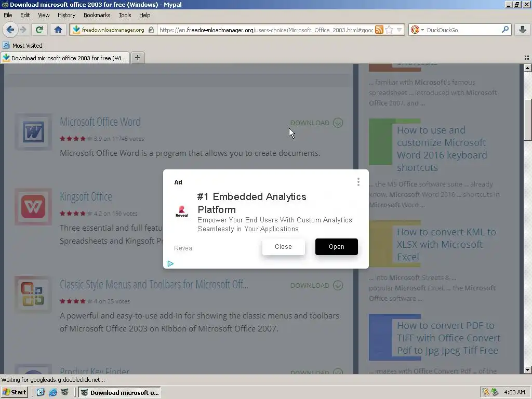Viewport: 532px width, 399px height.
Task: Open the Microsoft Office Word title link
Action: click(x=100, y=122)
